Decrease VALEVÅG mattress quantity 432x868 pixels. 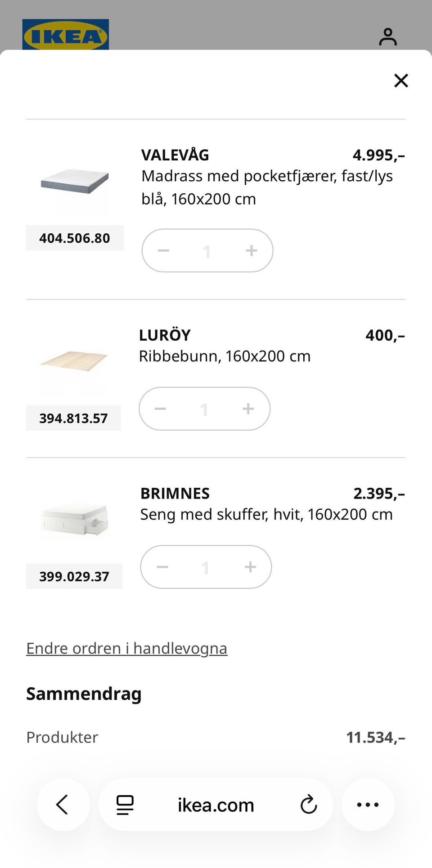(x=163, y=250)
